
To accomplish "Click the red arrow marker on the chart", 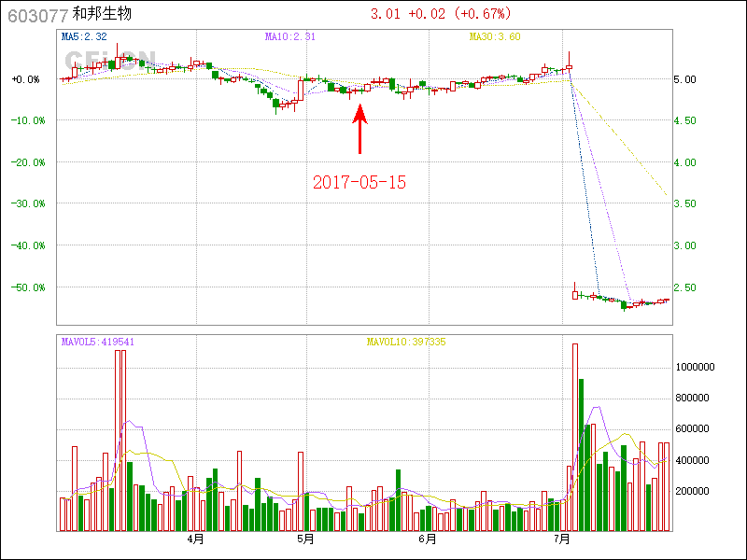I will [x=359, y=129].
